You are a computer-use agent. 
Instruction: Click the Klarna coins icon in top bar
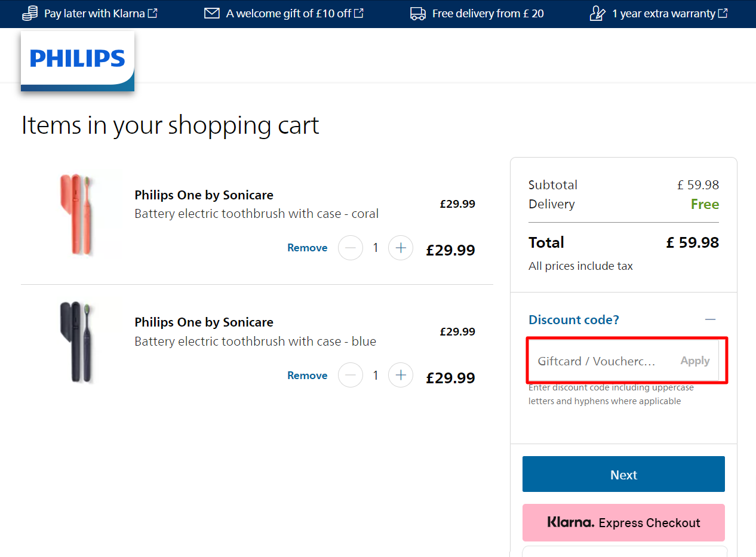[x=30, y=13]
